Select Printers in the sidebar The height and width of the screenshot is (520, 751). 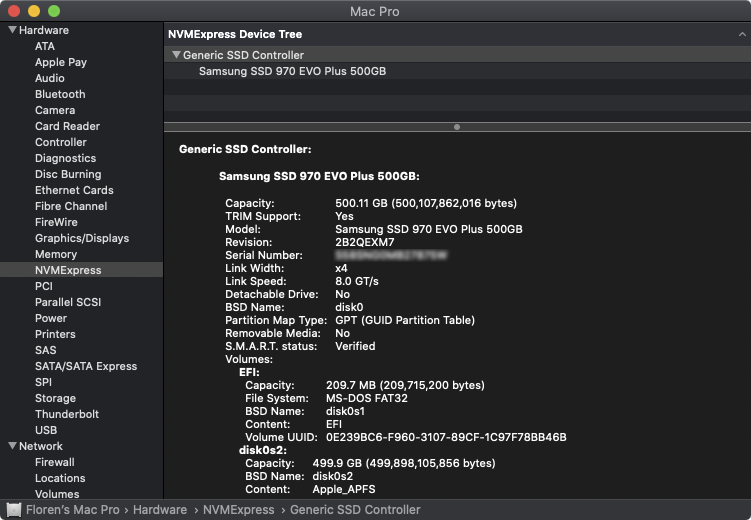[55, 334]
